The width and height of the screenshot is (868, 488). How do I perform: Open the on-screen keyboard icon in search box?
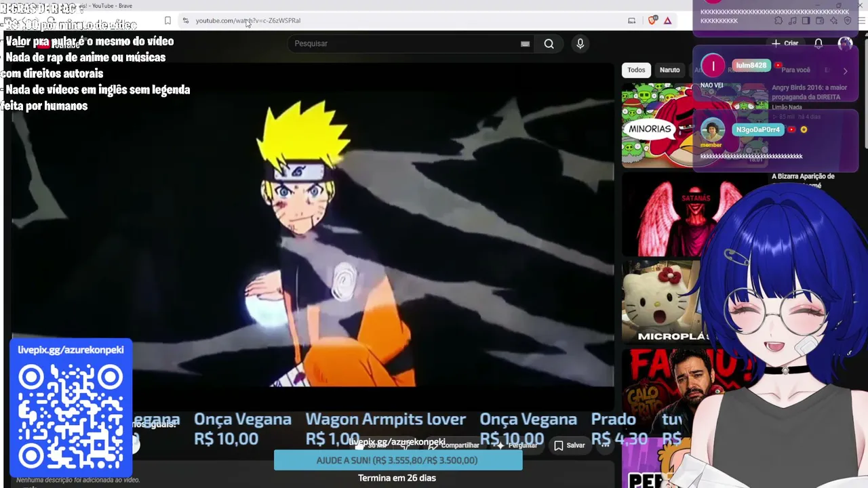point(525,43)
